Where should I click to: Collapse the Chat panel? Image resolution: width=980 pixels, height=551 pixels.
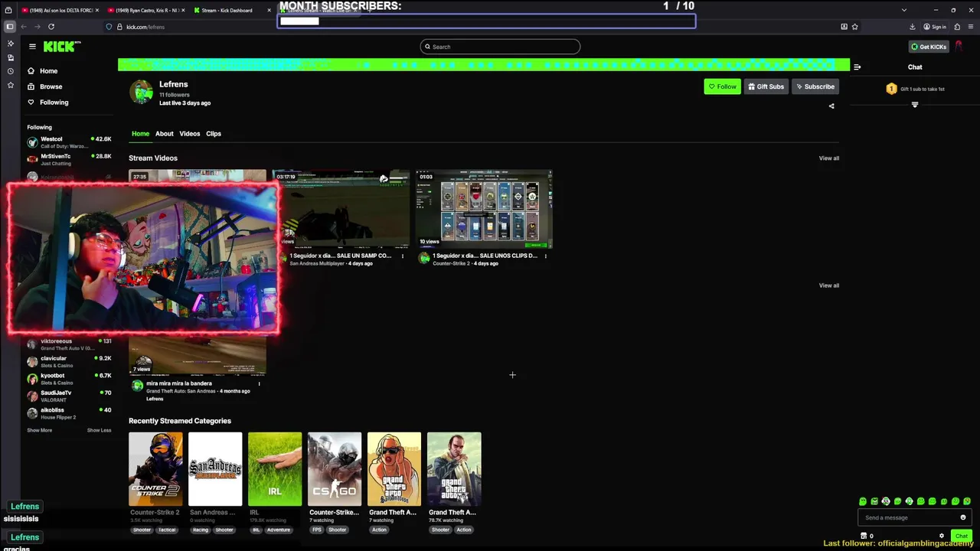[857, 67]
